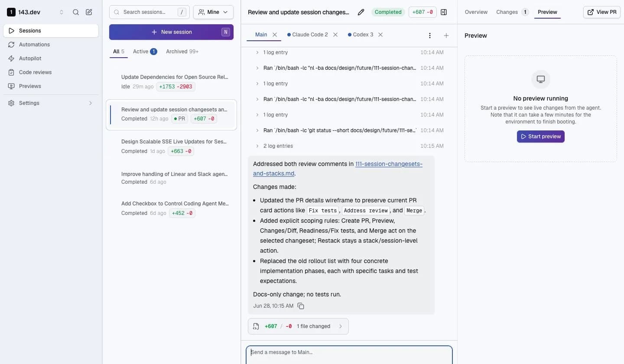Click the monitor icon in preview placeholder
The height and width of the screenshot is (364, 624).
540,79
